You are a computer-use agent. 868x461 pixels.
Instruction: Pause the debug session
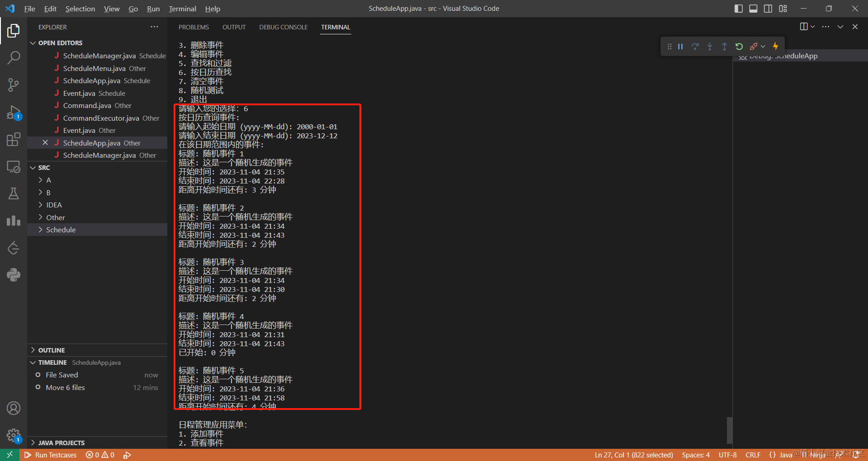click(680, 47)
